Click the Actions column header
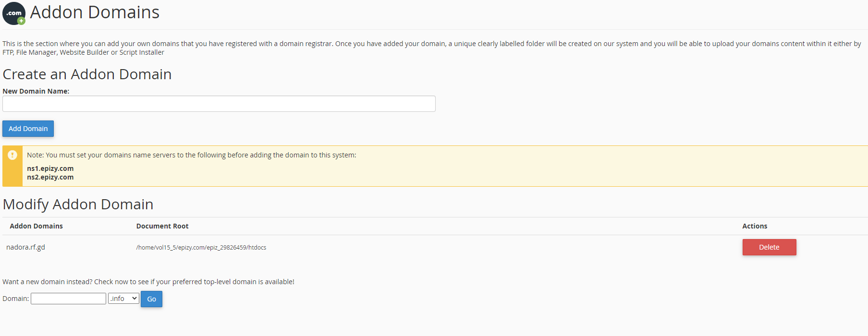 tap(754, 226)
